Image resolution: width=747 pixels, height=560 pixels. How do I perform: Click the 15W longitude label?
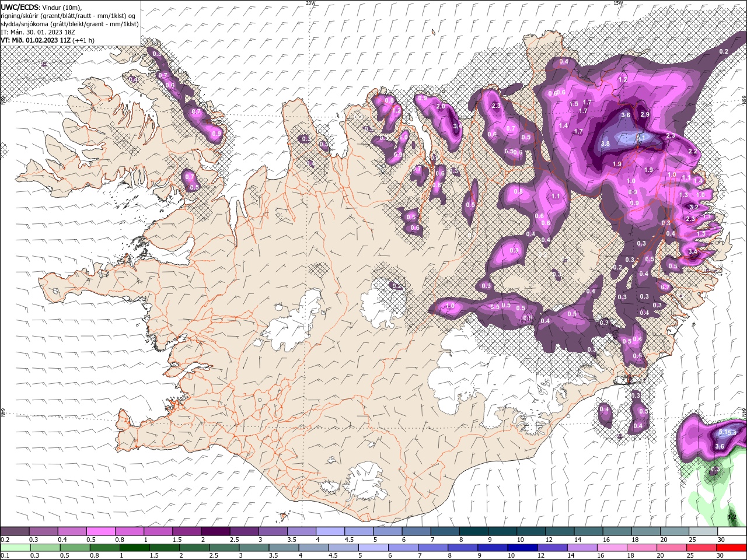tap(618, 3)
